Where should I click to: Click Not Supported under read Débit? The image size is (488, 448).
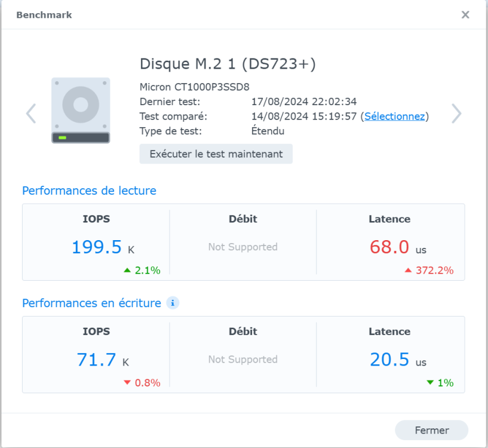click(x=243, y=247)
